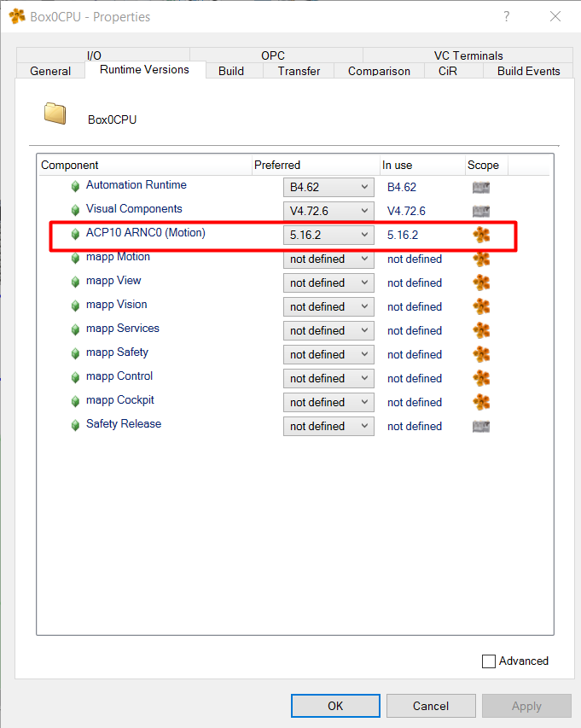
Task: Click the green icon beside mapp Control
Action: point(75,377)
